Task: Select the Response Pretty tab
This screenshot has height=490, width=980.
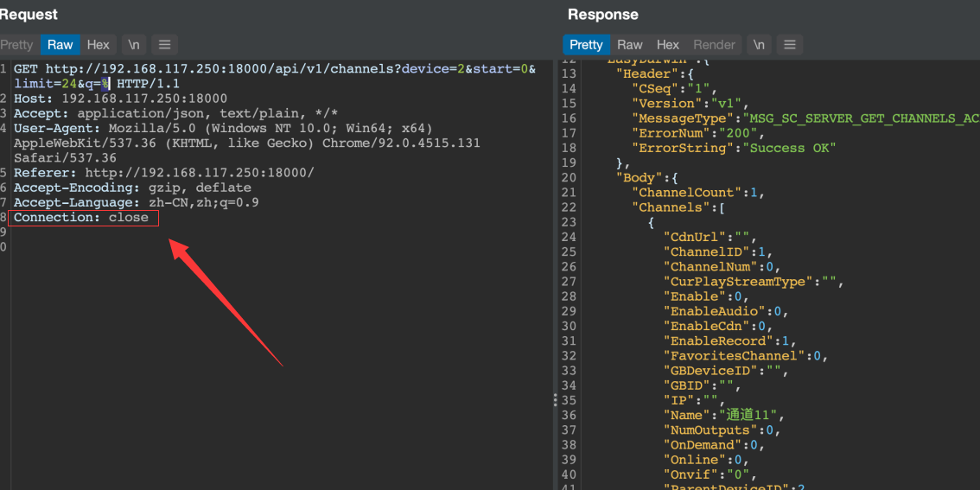Action: coord(586,45)
